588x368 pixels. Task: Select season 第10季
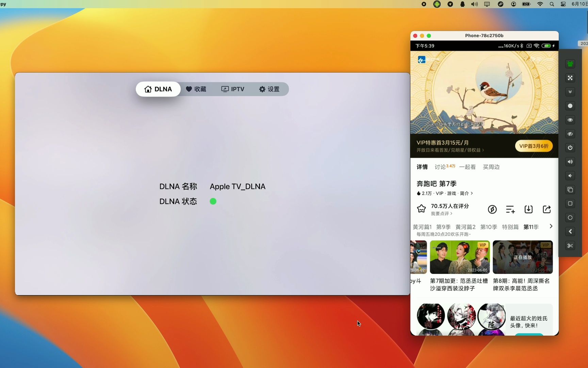[x=489, y=227]
